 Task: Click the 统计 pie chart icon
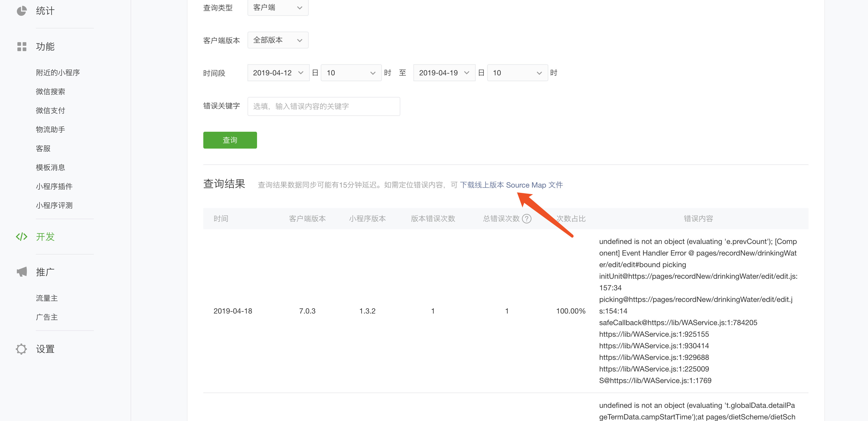tap(22, 11)
